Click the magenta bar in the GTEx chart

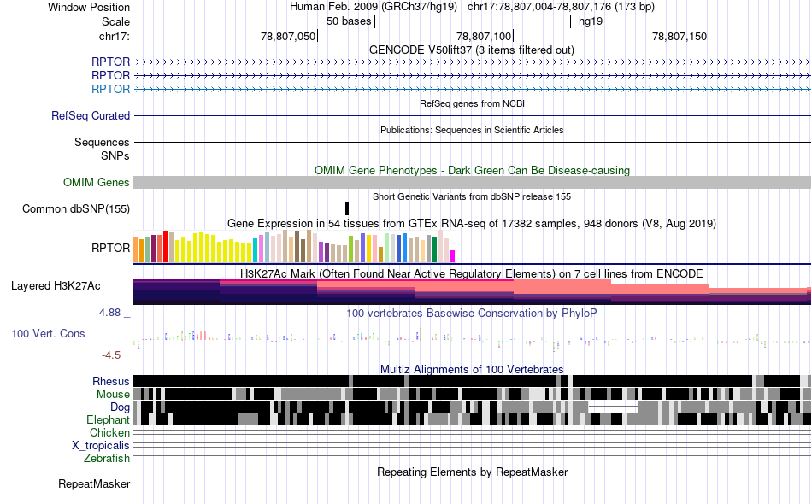453,256
